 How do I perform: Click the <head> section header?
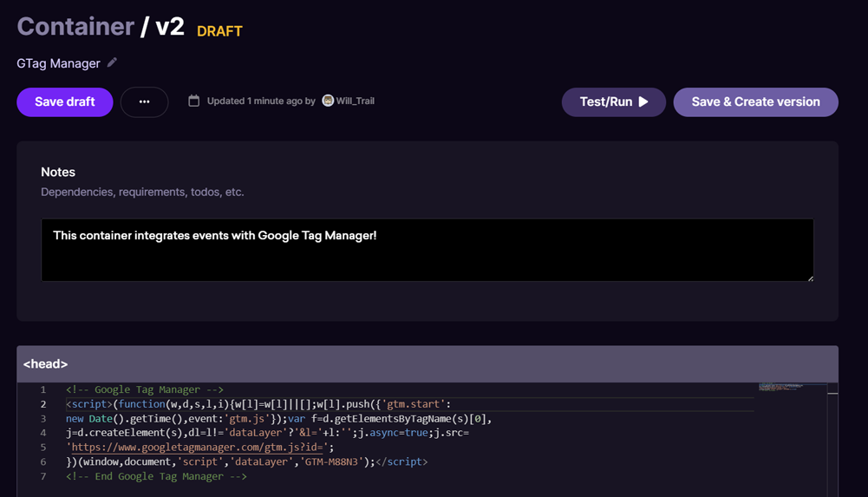(x=427, y=364)
